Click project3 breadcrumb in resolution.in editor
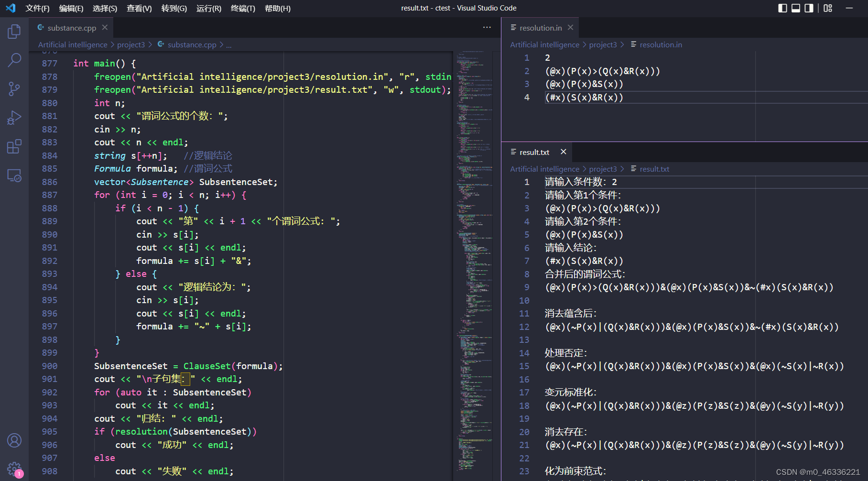Viewport: 868px width, 481px height. pos(603,44)
